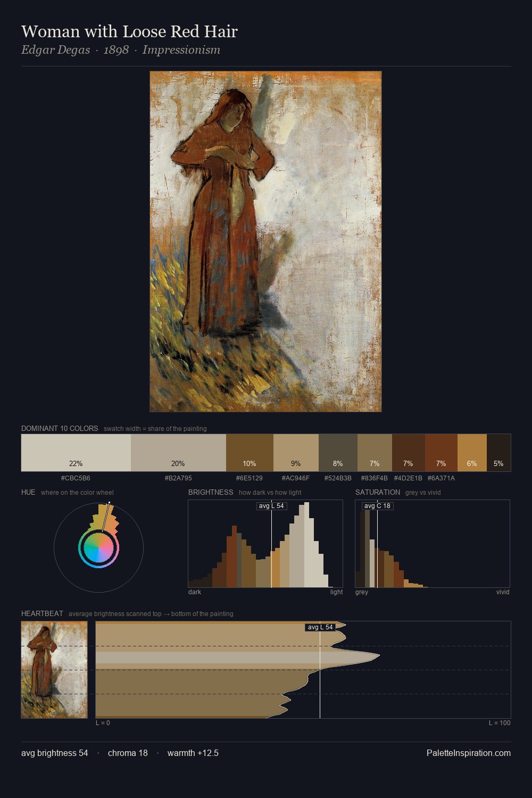This screenshot has height=798, width=532.
Task: Click the #B2A795 hex code label
Action: (x=178, y=478)
